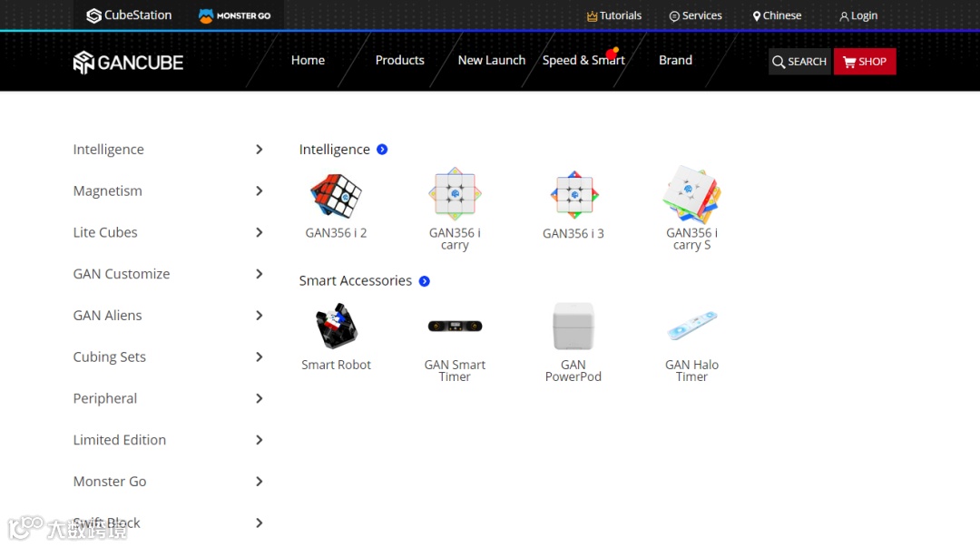The width and height of the screenshot is (980, 547).
Task: Click the Smart Accessories section heading
Action: 355,280
